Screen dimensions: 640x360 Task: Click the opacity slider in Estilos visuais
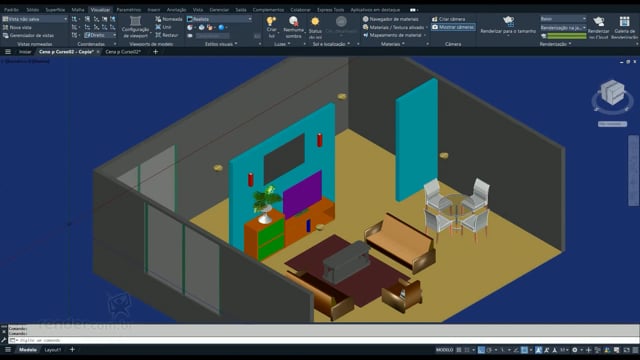click(x=212, y=36)
